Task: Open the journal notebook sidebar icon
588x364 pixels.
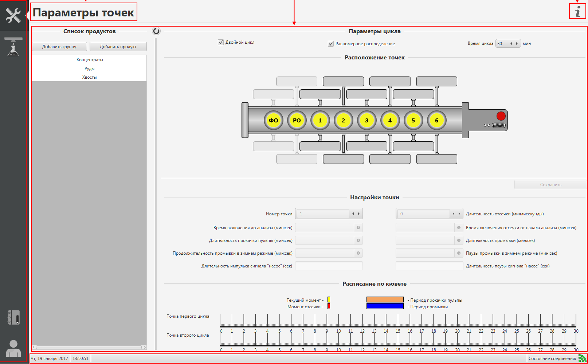Action: (13, 317)
